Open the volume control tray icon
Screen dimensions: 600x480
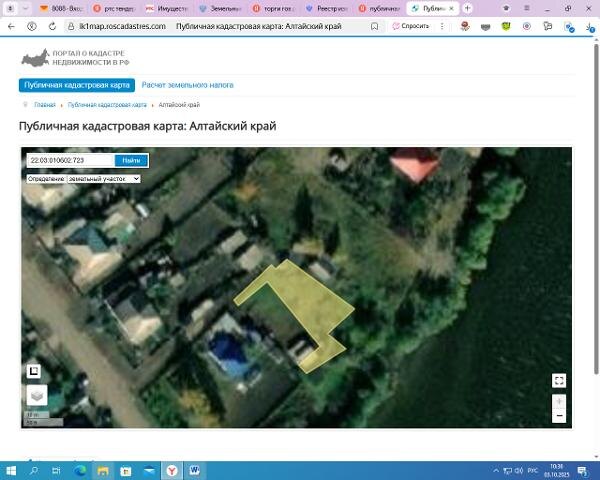pyautogui.click(x=519, y=470)
